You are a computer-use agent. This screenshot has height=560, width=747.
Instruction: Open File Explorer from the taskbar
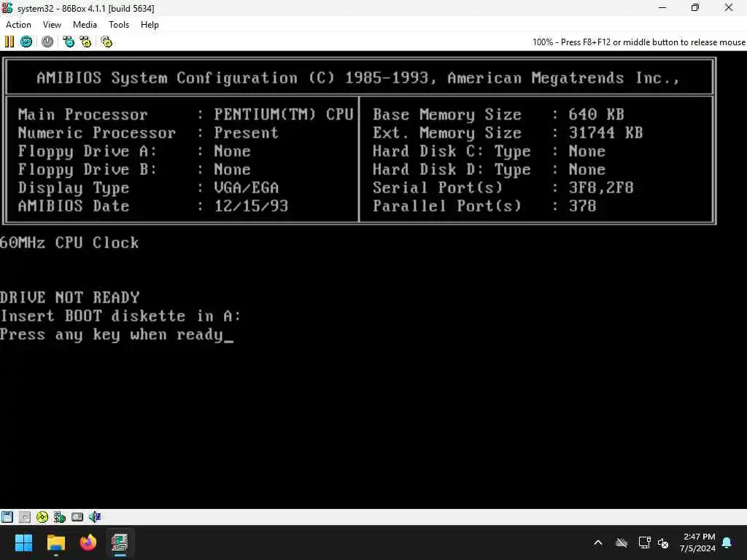[55, 542]
